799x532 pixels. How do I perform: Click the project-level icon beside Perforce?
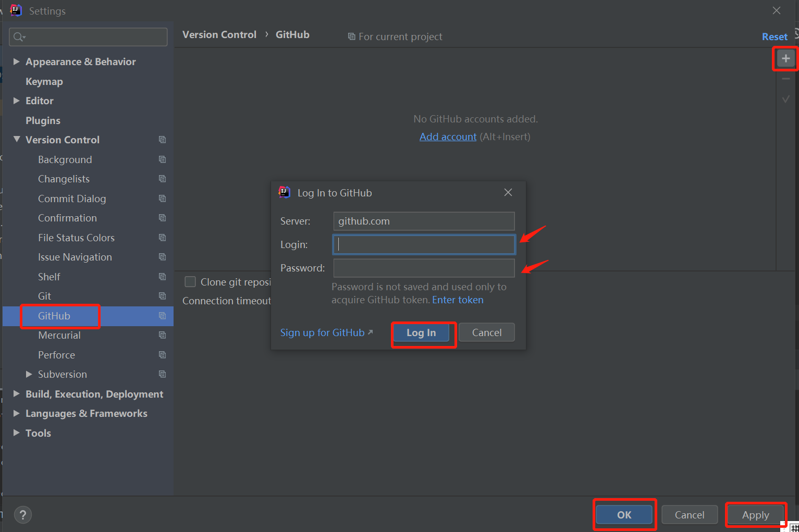tap(162, 355)
